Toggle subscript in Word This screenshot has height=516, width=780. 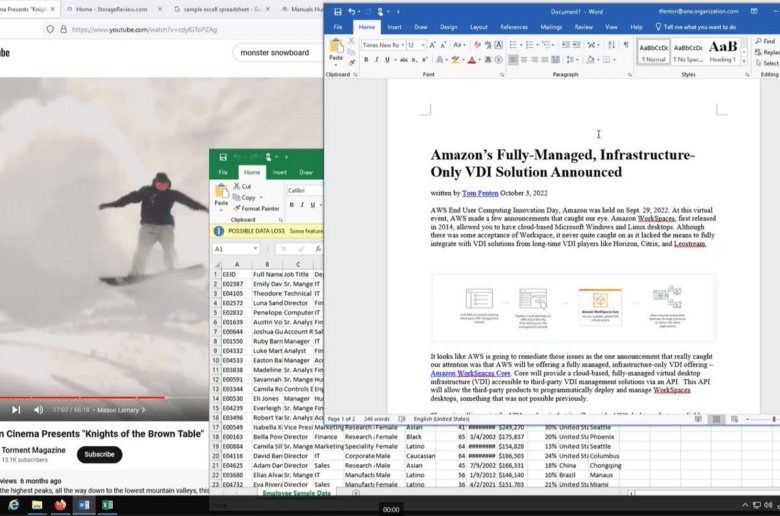tap(414, 60)
